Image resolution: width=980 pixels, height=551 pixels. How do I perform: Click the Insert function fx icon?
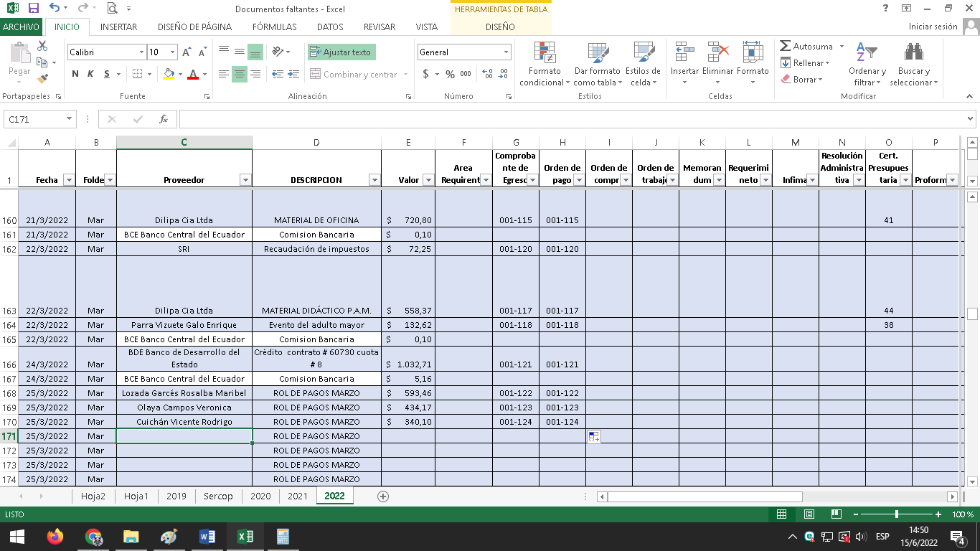point(164,119)
